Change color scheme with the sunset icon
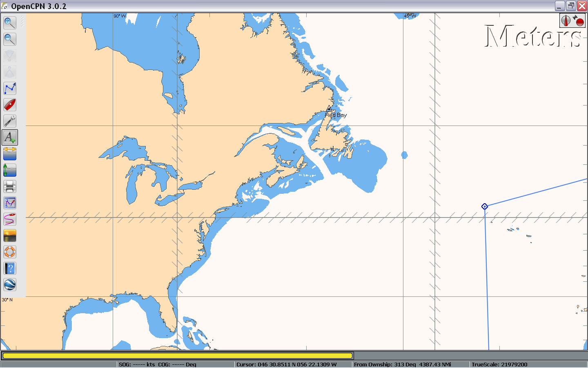588x368 pixels. click(x=10, y=236)
